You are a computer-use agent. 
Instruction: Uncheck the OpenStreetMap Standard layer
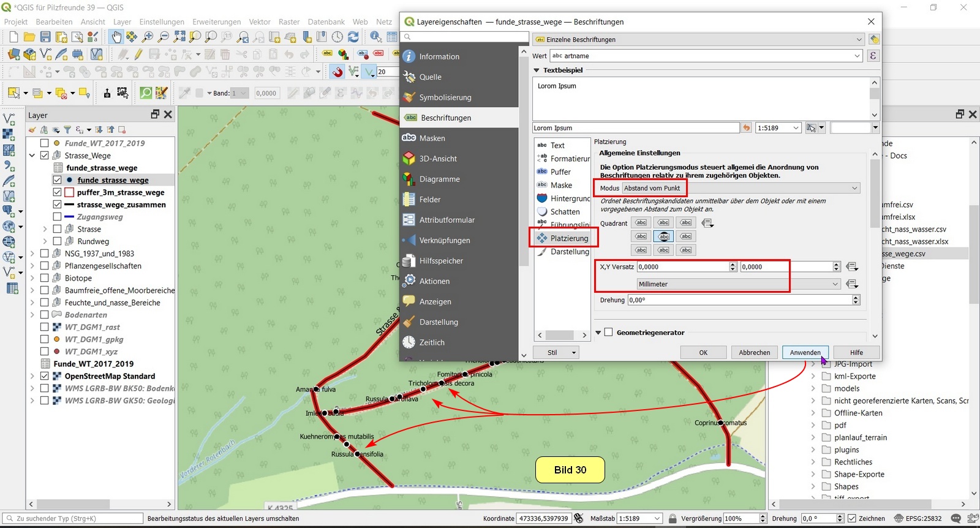[x=45, y=376]
